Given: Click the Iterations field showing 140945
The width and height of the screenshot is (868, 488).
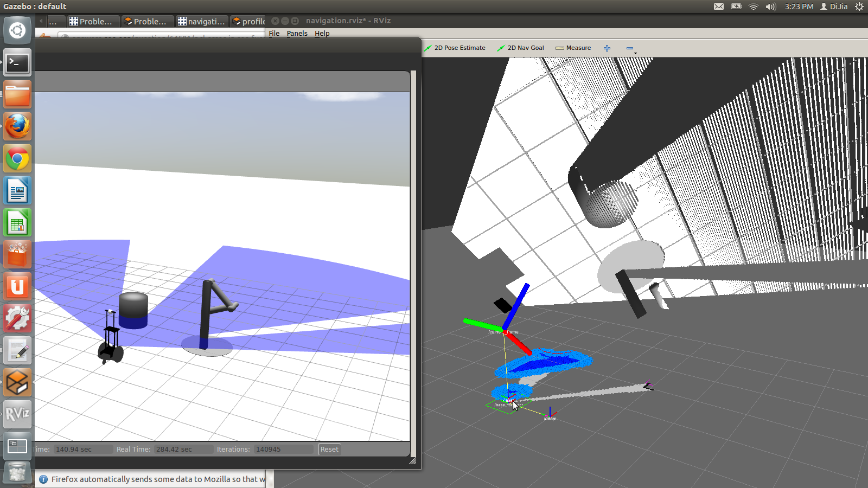Looking at the screenshot, I should 284,449.
